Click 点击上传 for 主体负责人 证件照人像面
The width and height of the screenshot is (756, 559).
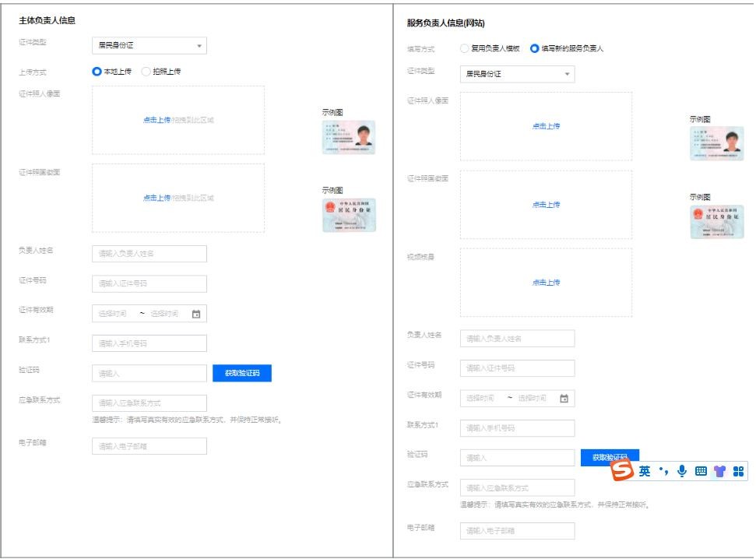click(x=156, y=121)
